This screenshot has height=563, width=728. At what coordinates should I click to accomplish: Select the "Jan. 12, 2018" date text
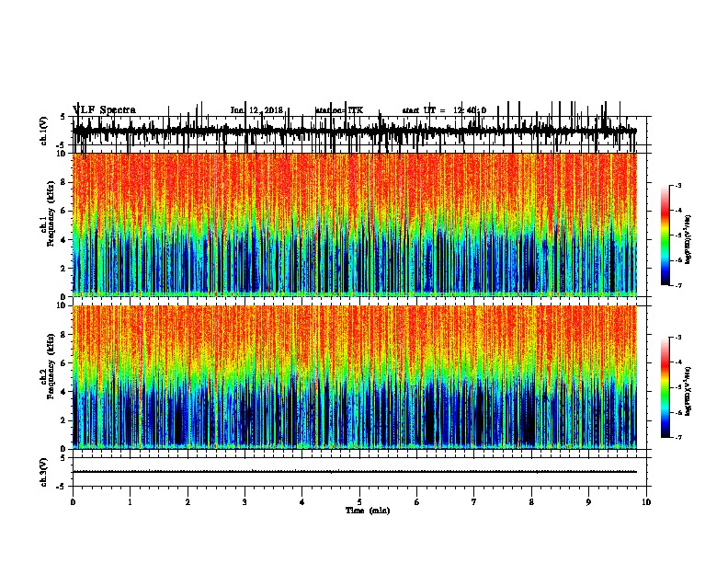click(256, 110)
